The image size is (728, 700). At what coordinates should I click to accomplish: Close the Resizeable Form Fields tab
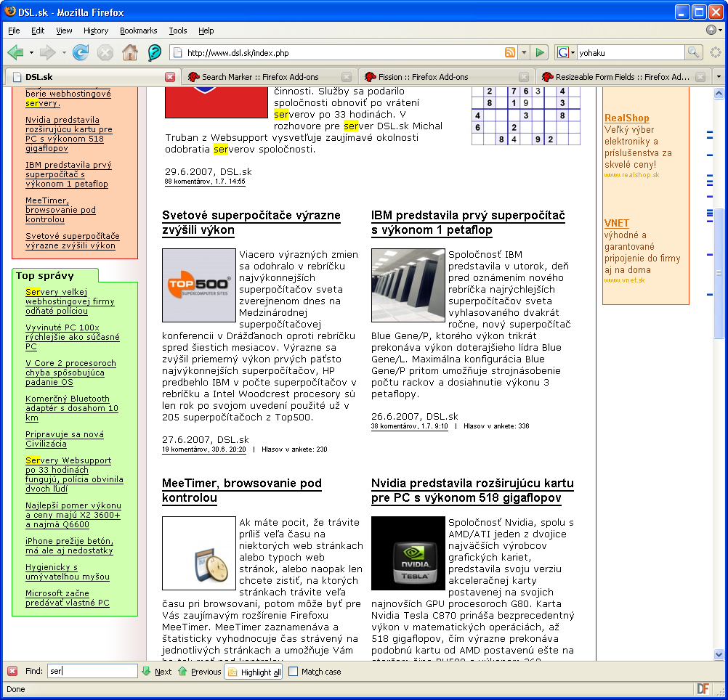[x=700, y=77]
